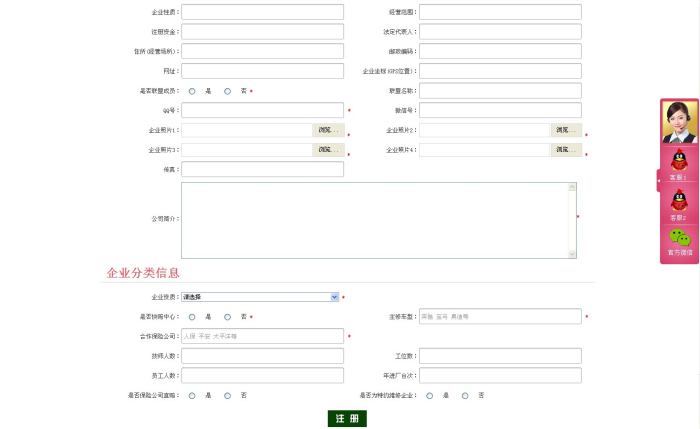Browse file for 企业照片1

329,130
